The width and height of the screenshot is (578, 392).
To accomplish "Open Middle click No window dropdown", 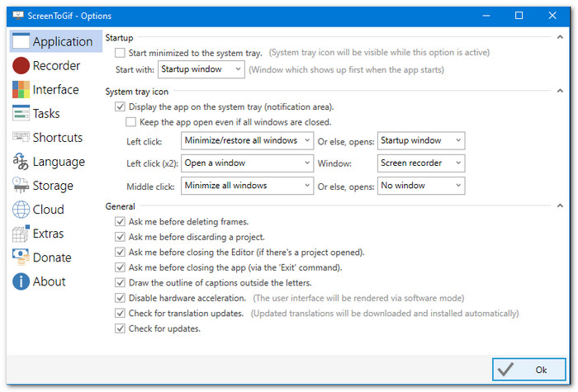I will click(421, 186).
